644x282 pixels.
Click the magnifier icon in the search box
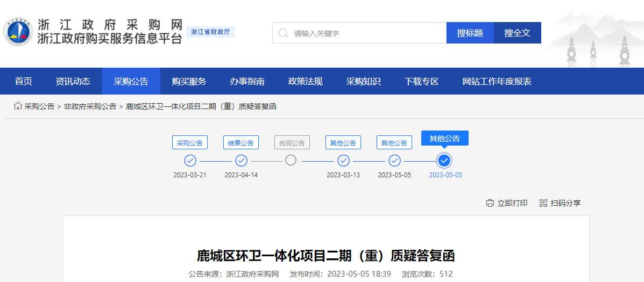283,33
